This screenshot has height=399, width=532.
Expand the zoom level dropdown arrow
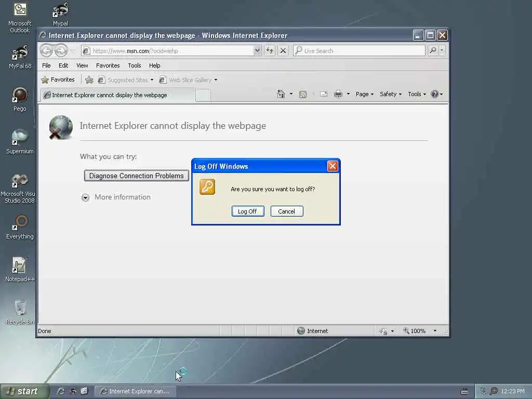[435, 331]
